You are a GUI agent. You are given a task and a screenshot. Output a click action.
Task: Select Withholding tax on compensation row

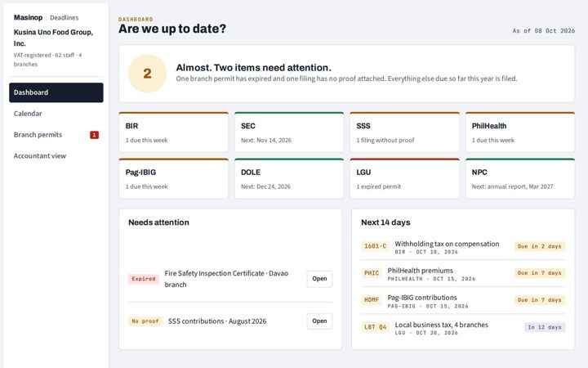pyautogui.click(x=463, y=247)
